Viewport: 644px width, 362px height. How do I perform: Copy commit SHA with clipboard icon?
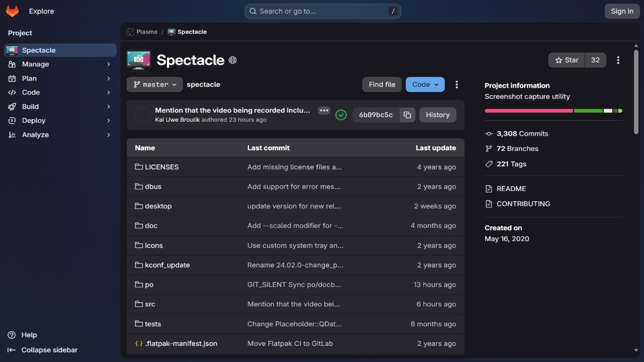click(407, 115)
